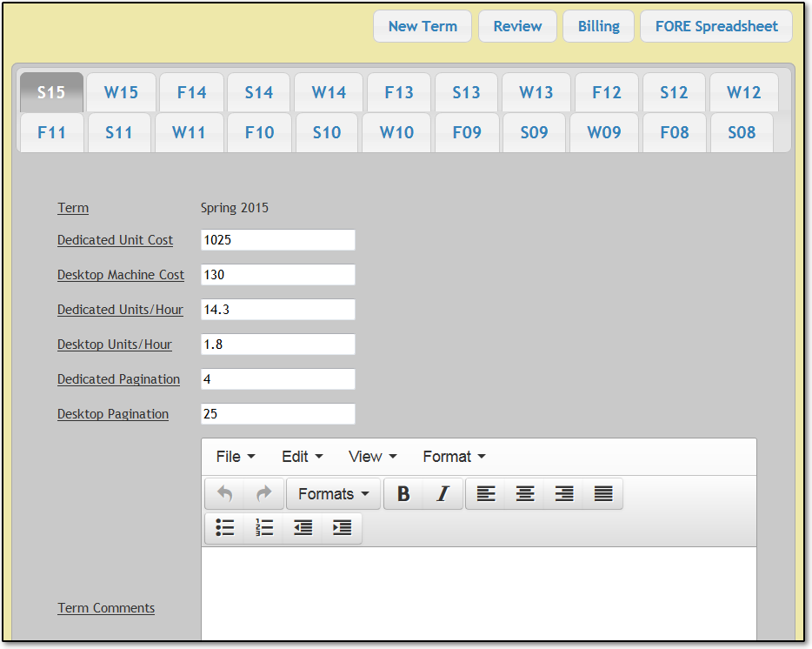Click the Dedicated Pagination label
The height and width of the screenshot is (649, 812).
(x=118, y=379)
